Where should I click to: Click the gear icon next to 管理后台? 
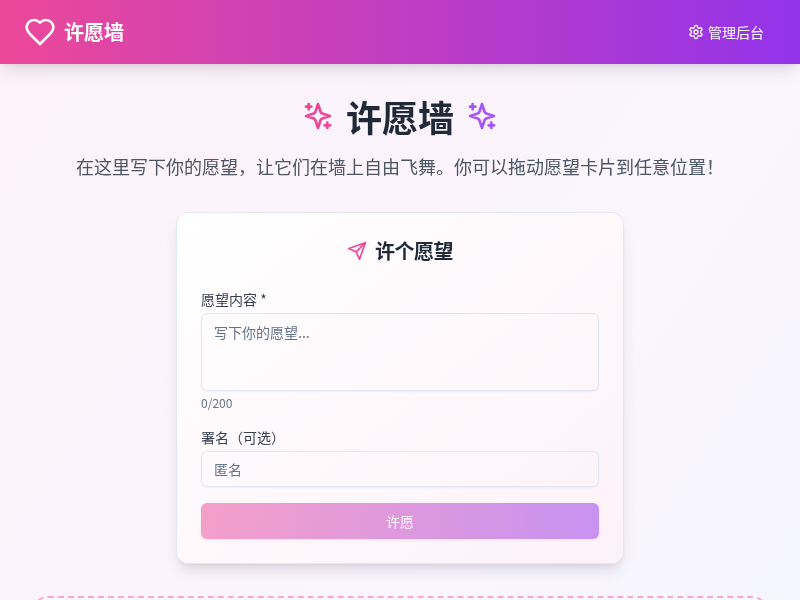click(695, 33)
